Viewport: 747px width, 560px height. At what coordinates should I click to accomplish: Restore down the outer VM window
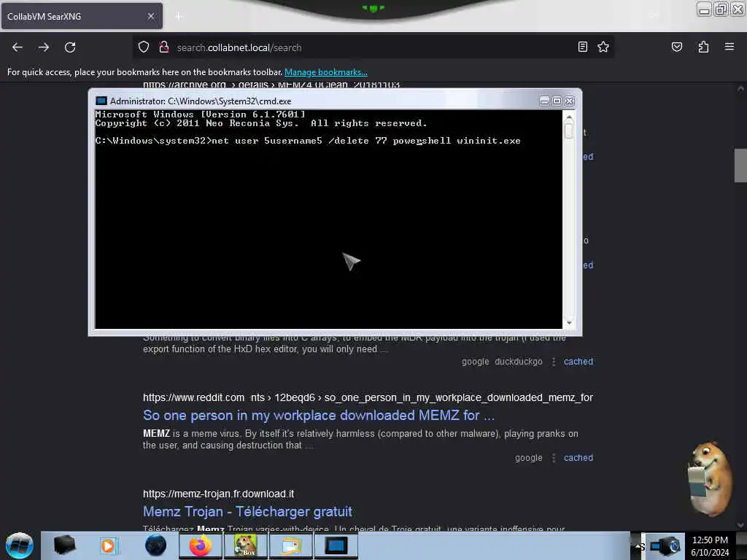pyautogui.click(x=721, y=9)
